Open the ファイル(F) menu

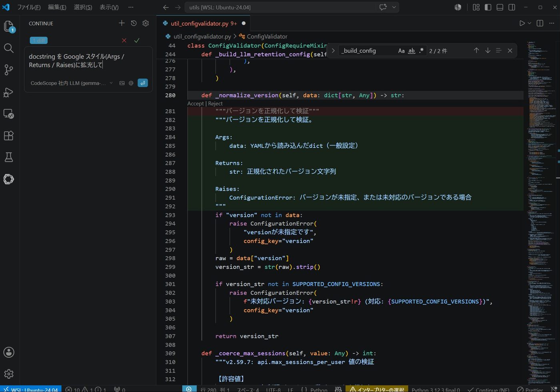pos(29,7)
